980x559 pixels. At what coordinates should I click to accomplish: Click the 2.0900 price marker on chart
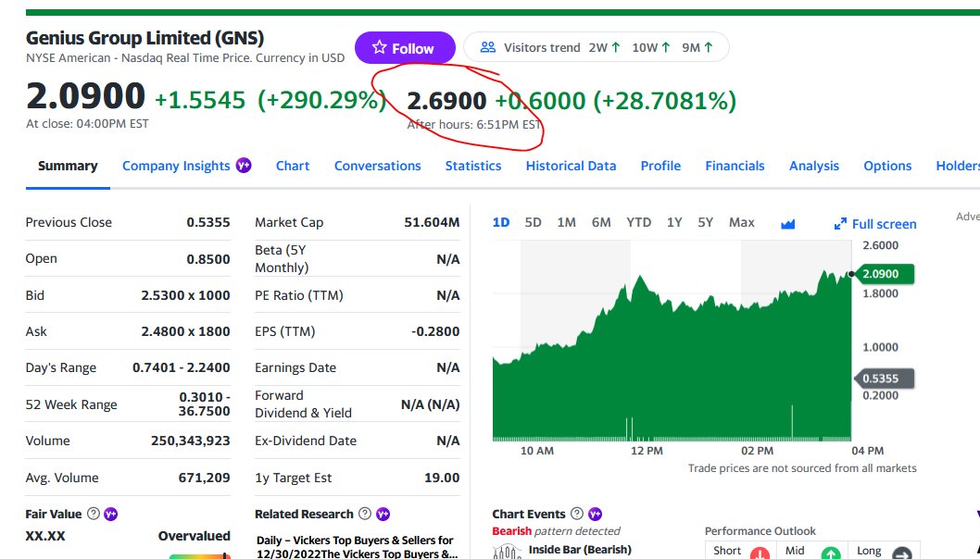pyautogui.click(x=884, y=274)
